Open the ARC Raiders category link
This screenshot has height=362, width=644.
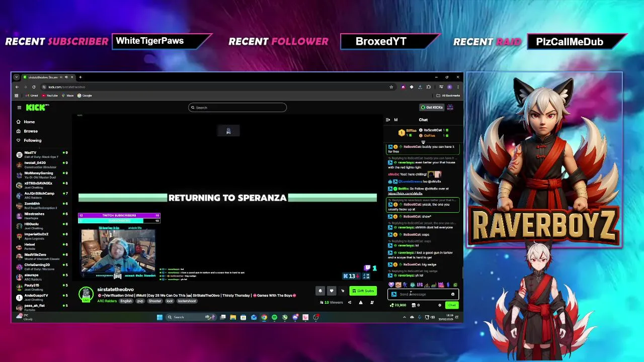tap(107, 301)
